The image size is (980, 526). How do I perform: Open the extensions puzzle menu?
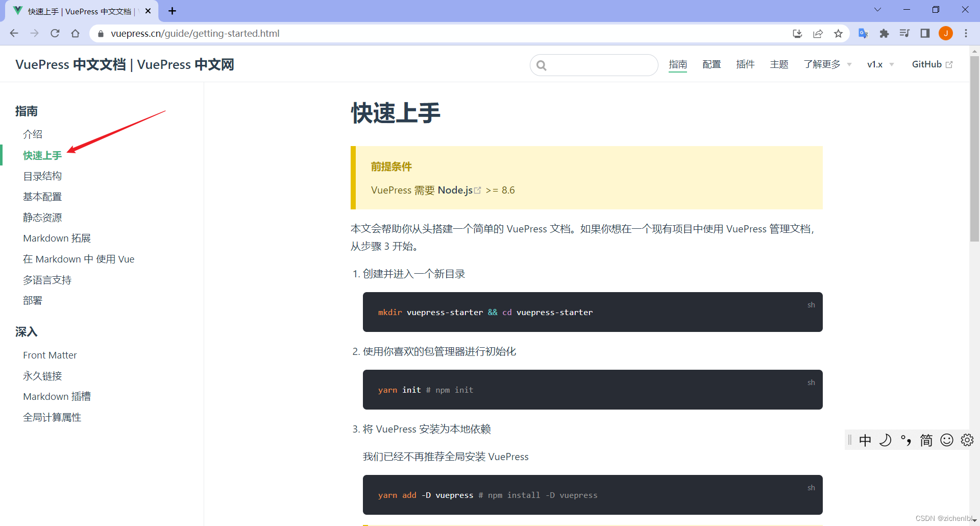click(884, 33)
